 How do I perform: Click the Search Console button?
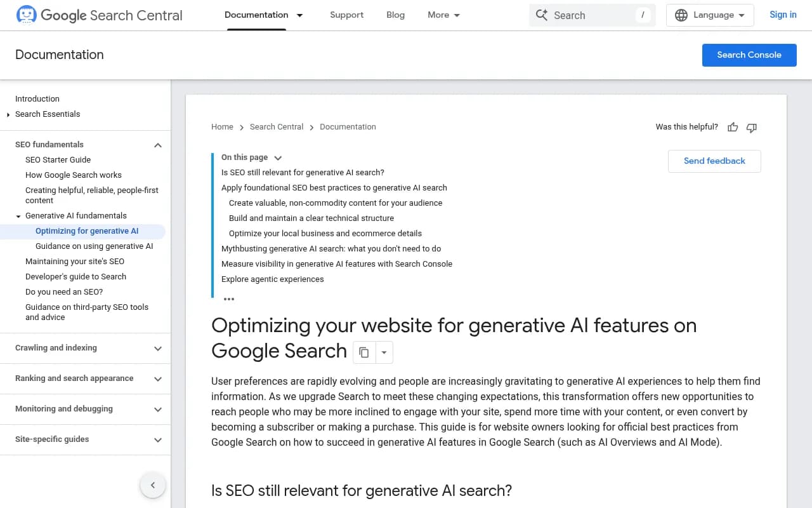click(749, 55)
